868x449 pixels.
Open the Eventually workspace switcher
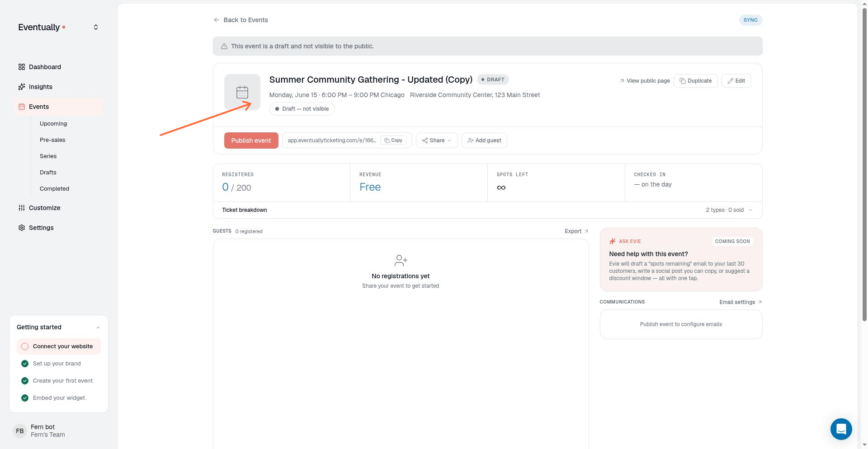pos(96,27)
